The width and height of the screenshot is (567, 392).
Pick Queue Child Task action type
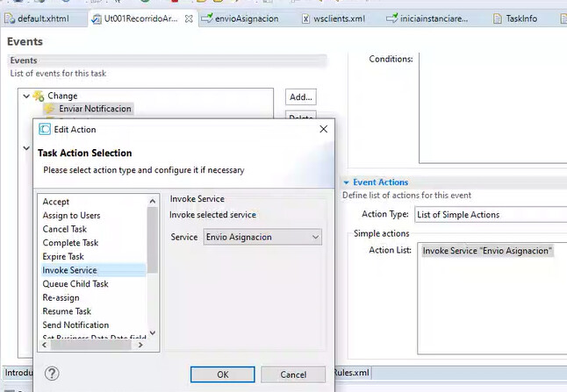click(x=75, y=284)
